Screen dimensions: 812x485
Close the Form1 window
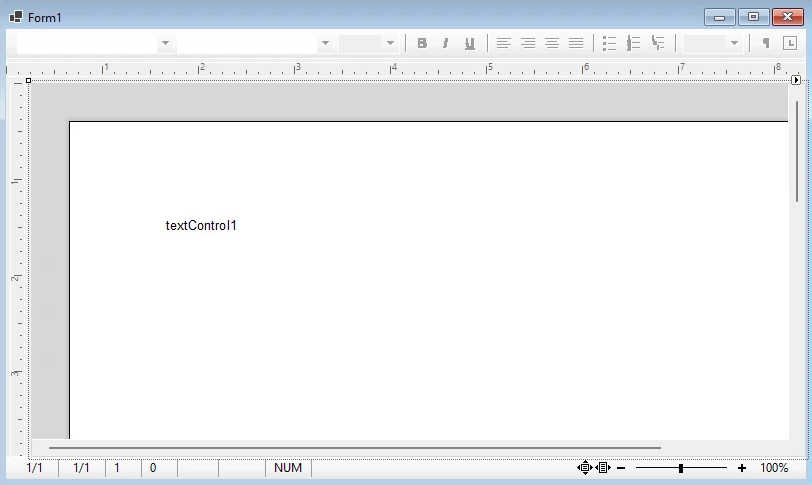coord(788,17)
